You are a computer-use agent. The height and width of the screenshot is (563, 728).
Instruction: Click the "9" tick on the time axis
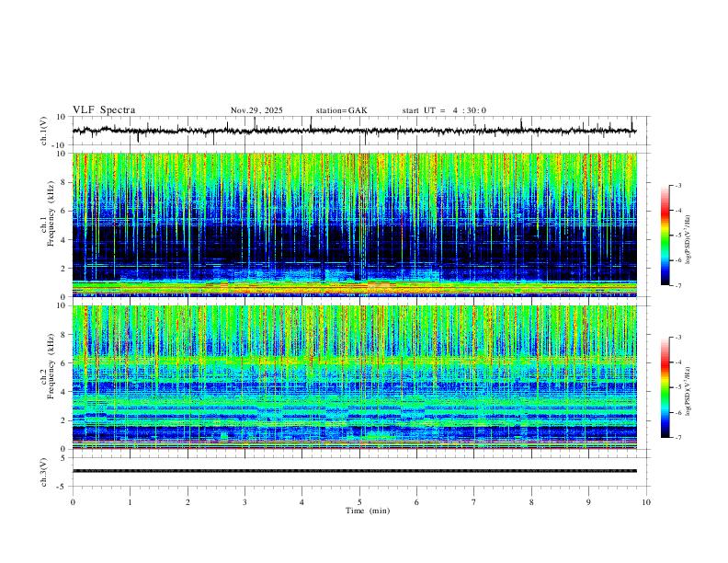point(588,502)
